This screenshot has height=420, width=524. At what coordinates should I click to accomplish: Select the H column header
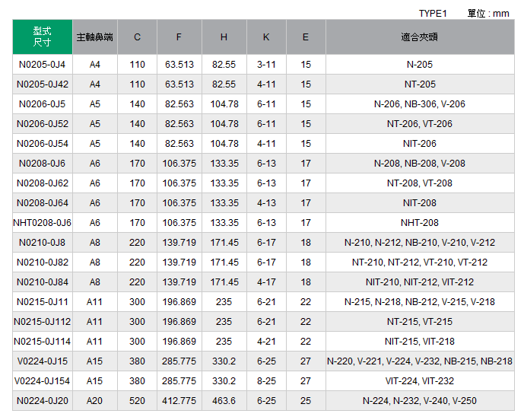(224, 37)
